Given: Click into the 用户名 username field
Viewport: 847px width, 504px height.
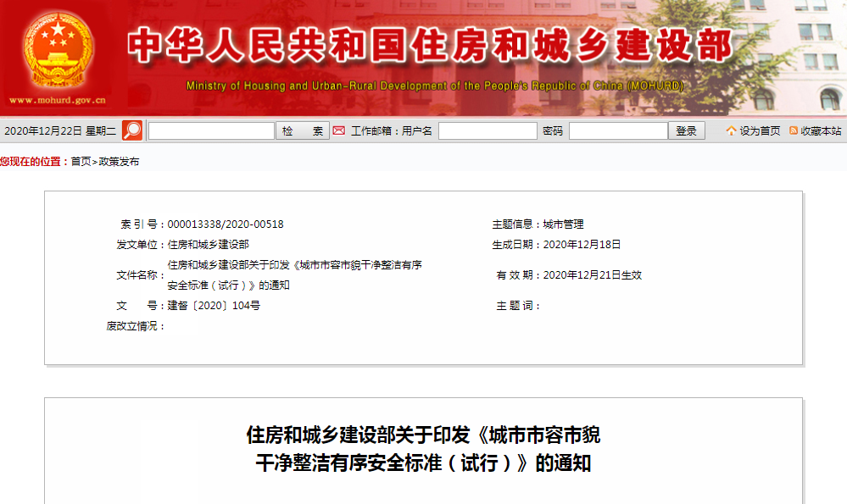Looking at the screenshot, I should (488, 130).
